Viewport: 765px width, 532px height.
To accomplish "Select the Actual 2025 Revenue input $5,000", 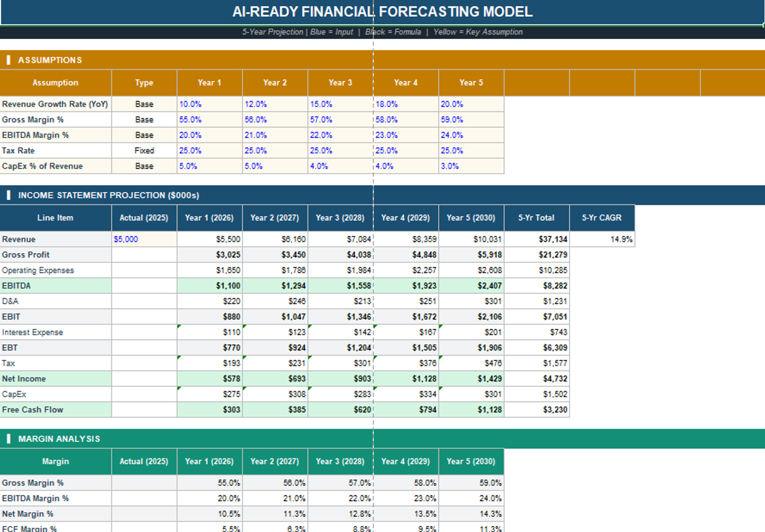I will (144, 239).
